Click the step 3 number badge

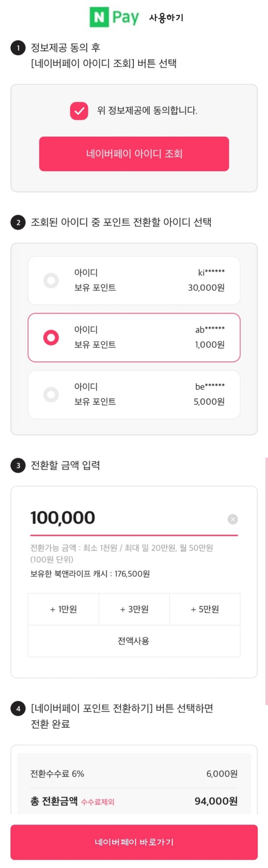(x=18, y=466)
